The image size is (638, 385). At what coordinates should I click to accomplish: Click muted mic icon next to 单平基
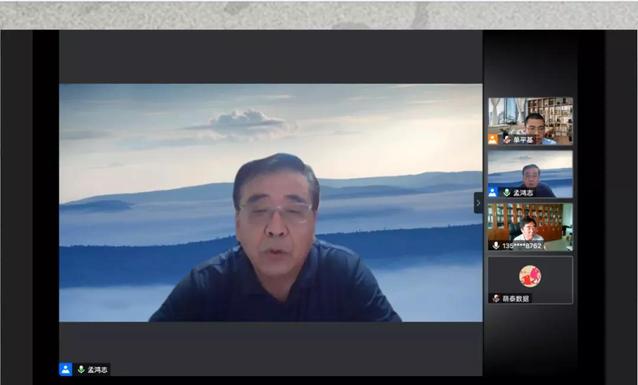point(507,140)
